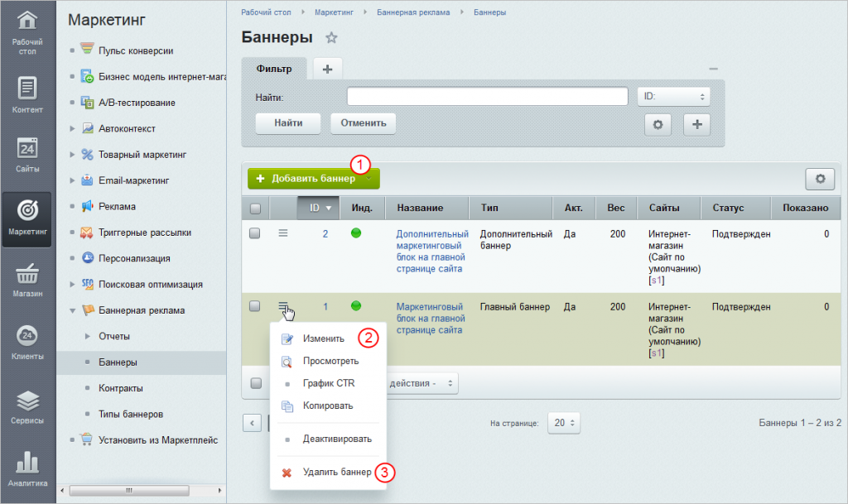Open the ID filter field dropdown
This screenshot has height=504, width=848.
point(673,97)
